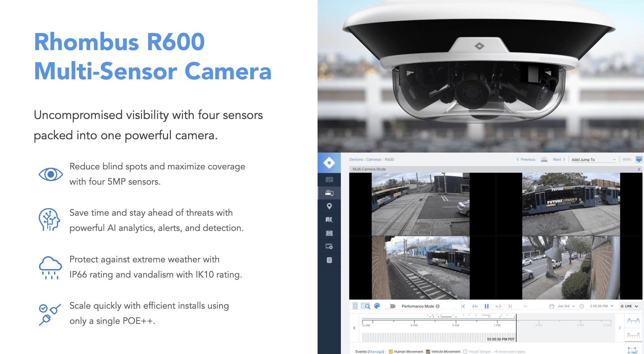
Task: Skip forward 5 seconds
Action: pos(498,306)
